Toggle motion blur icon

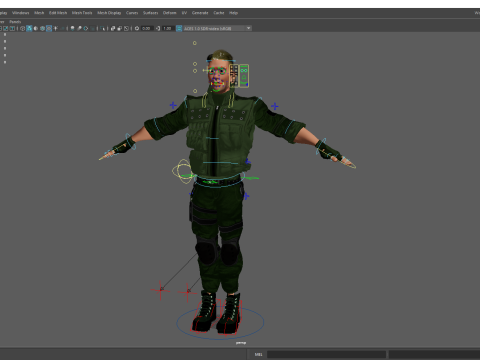[x=79, y=28]
